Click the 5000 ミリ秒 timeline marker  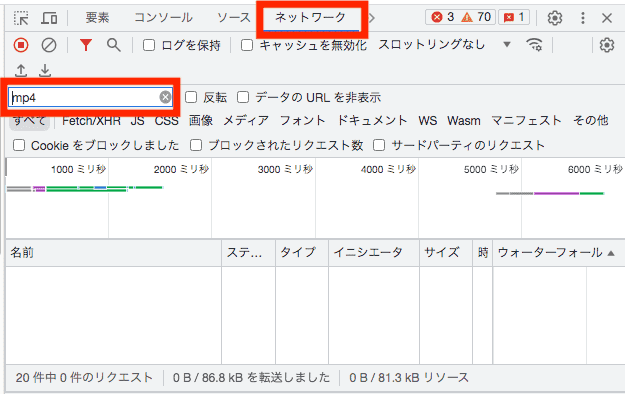pyautogui.click(x=491, y=169)
